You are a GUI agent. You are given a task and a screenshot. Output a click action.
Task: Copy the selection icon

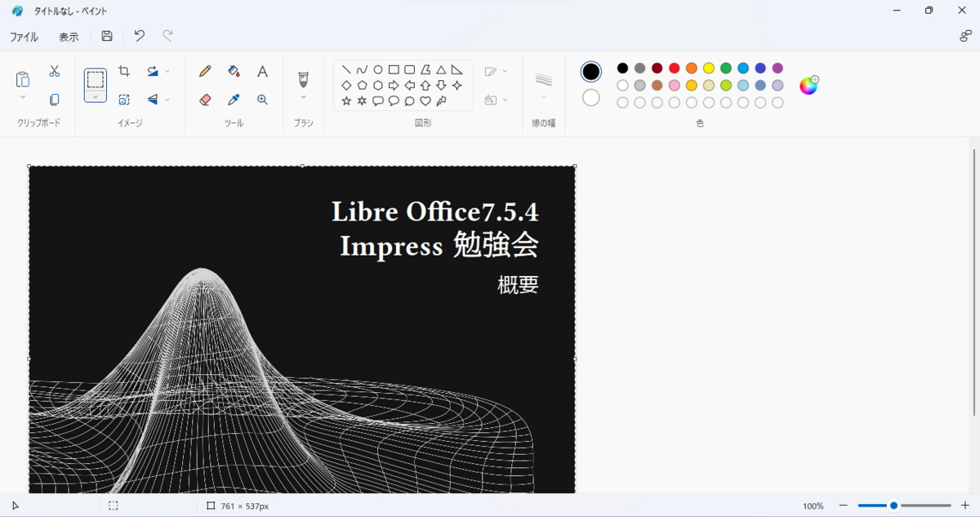pos(55,100)
